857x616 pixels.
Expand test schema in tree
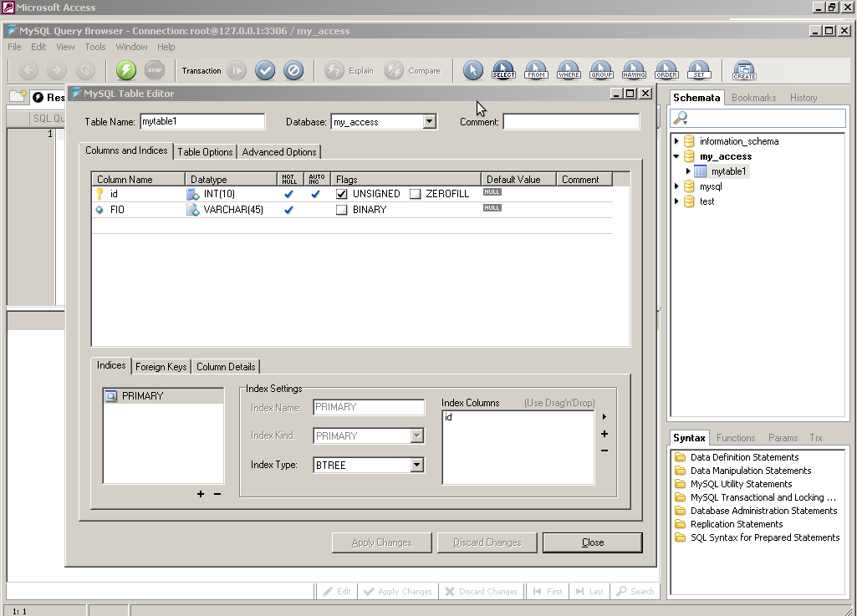tap(676, 201)
